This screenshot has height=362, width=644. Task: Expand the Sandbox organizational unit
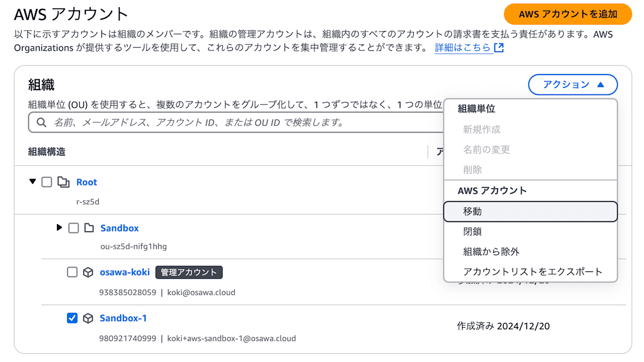59,227
